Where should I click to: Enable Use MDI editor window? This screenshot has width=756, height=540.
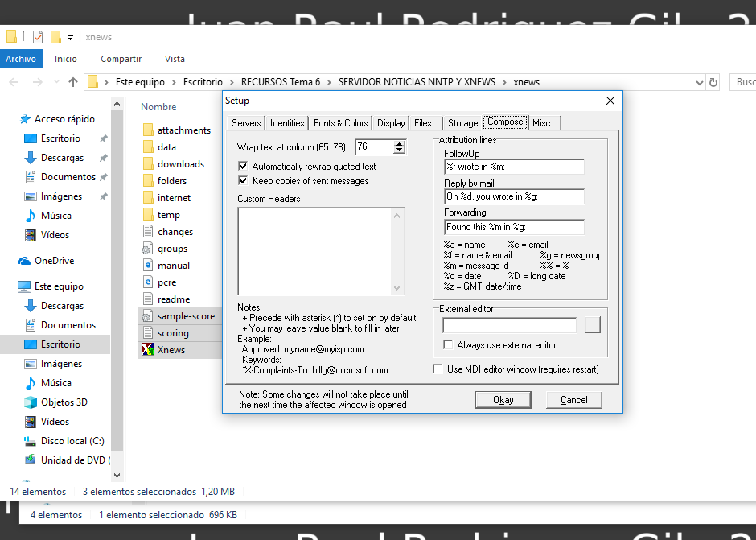point(438,369)
